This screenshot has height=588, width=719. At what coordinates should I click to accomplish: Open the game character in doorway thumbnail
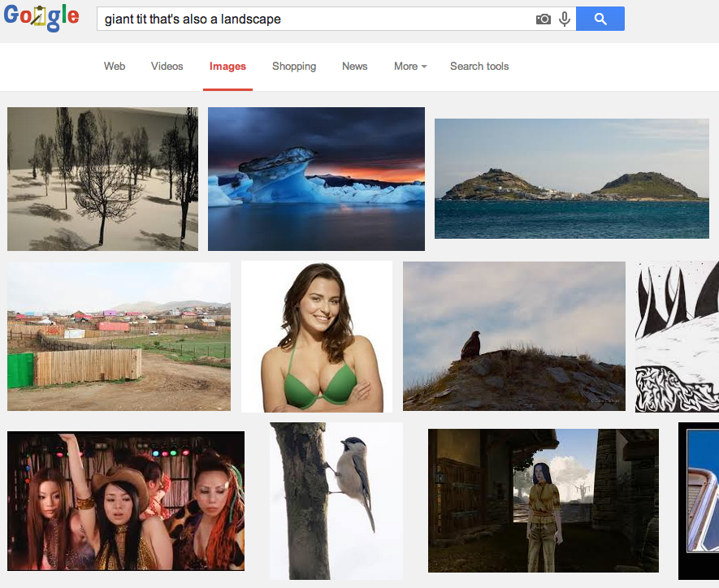pyautogui.click(x=544, y=501)
